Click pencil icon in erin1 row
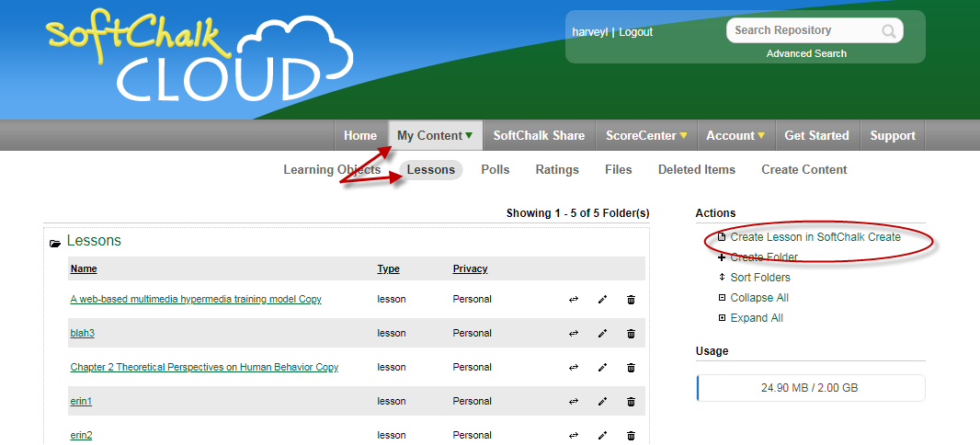 pyautogui.click(x=602, y=401)
